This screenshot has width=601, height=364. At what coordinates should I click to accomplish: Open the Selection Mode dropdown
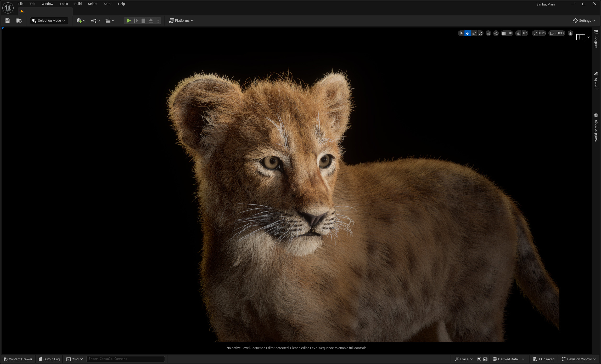pos(49,21)
